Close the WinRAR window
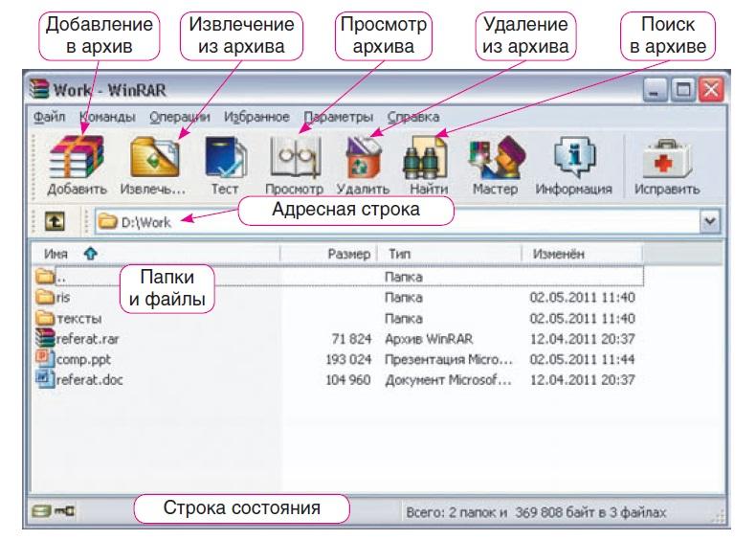The width and height of the screenshot is (756, 540). tap(712, 90)
